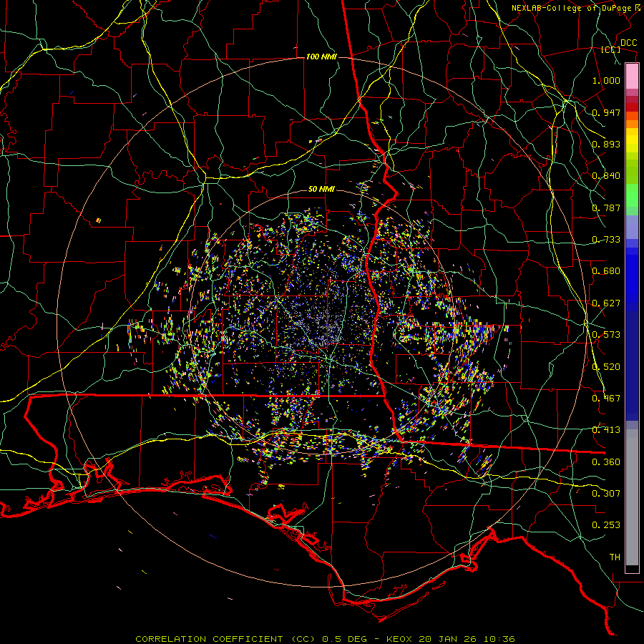Image resolution: width=644 pixels, height=644 pixels.
Task: Select the 1.000 legend value
Action: tap(606, 80)
